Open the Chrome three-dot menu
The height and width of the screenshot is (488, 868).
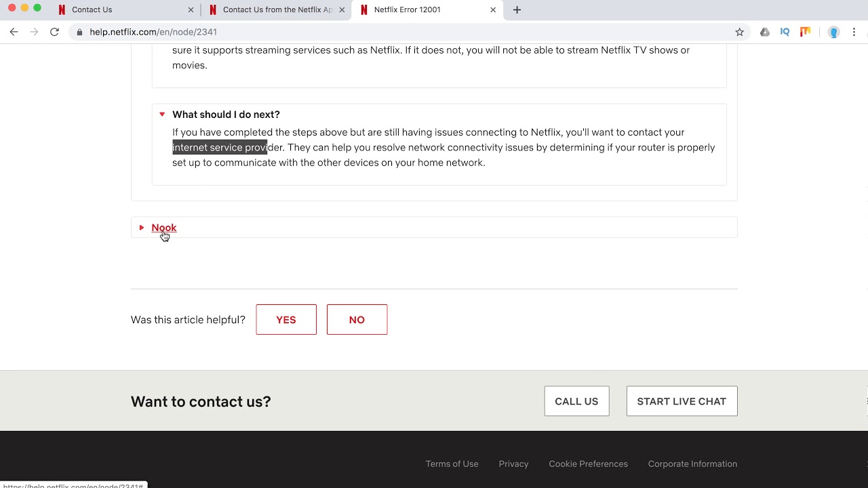coord(854,32)
